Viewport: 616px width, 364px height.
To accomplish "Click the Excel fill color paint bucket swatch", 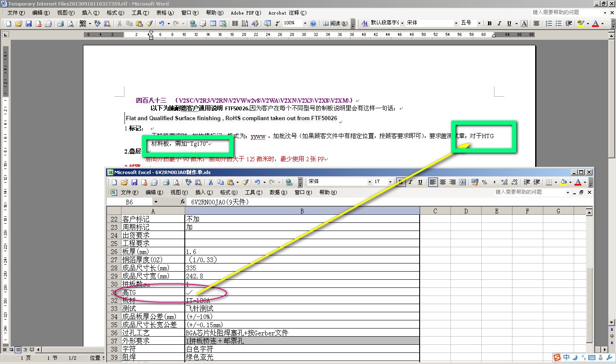I will click(564, 182).
